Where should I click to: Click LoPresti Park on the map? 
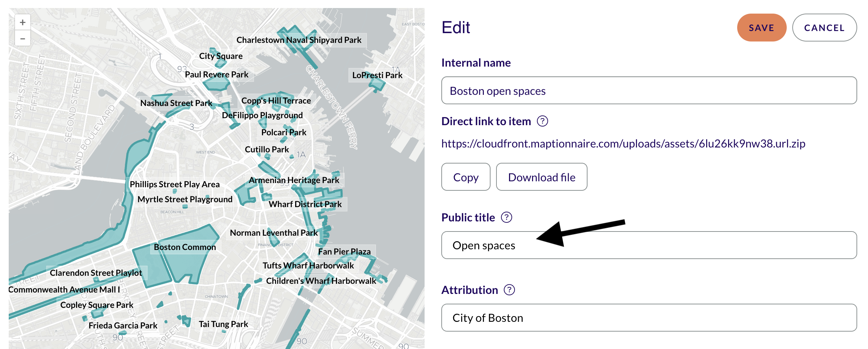coord(377,75)
